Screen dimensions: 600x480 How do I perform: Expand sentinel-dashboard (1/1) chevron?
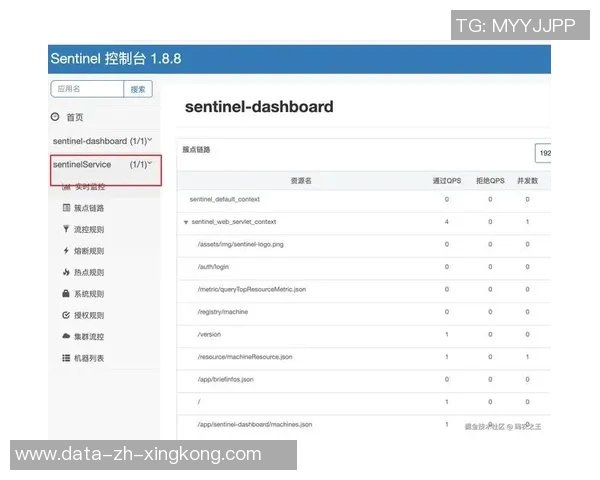(150, 140)
